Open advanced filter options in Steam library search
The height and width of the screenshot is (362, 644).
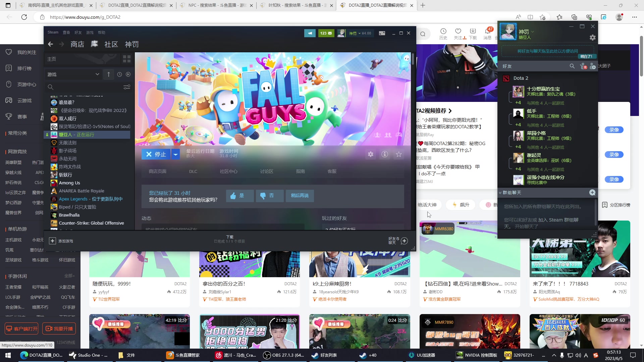[127, 87]
